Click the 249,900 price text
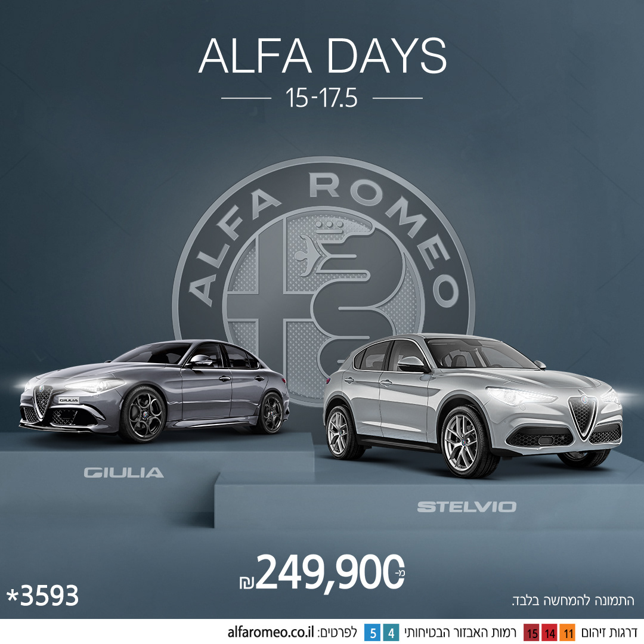 tap(328, 571)
